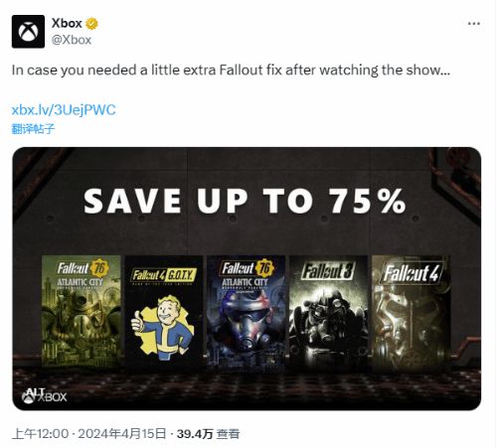497x448 pixels.
Task: Click the ALT XBOX logo watermark
Action: (44, 395)
